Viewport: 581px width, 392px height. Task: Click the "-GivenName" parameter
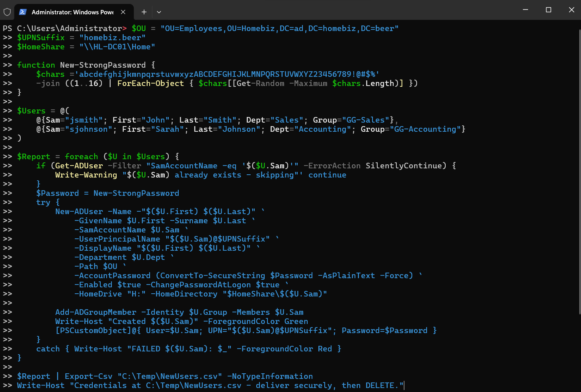98,220
